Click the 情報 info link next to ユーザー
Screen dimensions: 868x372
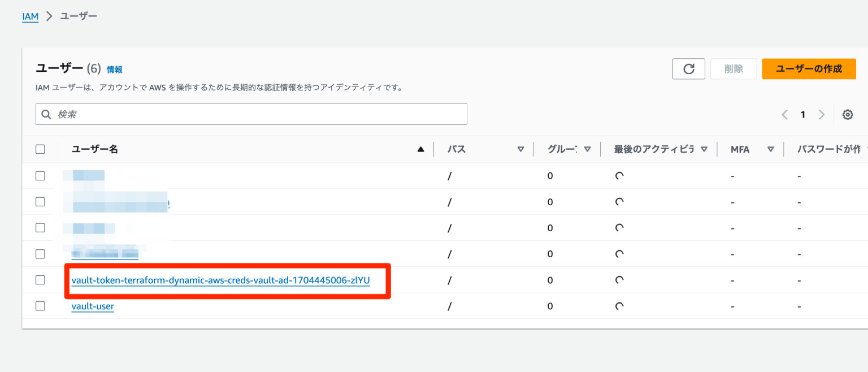coord(115,70)
